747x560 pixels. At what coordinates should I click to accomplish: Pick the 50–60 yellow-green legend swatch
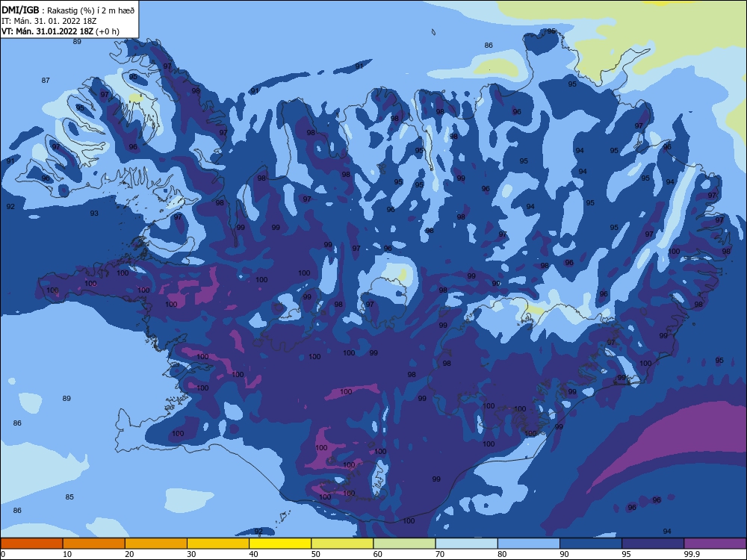pos(343,544)
